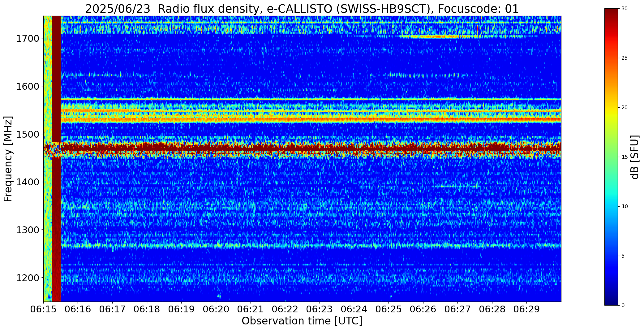The height and width of the screenshot is (330, 644).
Task: Click the colorbar tick label 20
Action: click(x=625, y=108)
